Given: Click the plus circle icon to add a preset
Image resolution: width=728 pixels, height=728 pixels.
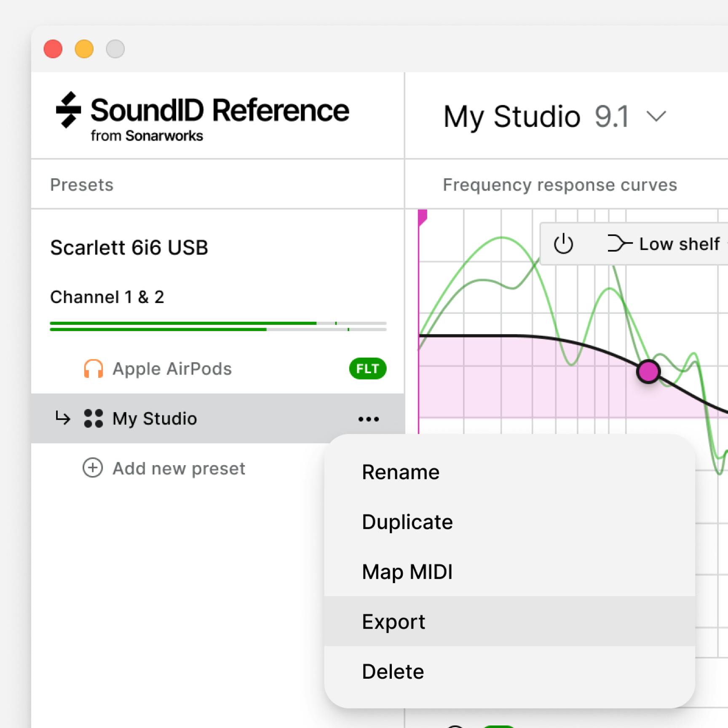Looking at the screenshot, I should click(93, 468).
